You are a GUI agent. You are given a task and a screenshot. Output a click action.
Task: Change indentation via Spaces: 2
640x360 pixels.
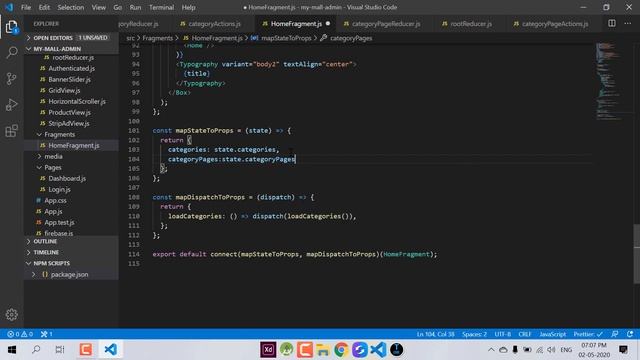click(x=474, y=334)
